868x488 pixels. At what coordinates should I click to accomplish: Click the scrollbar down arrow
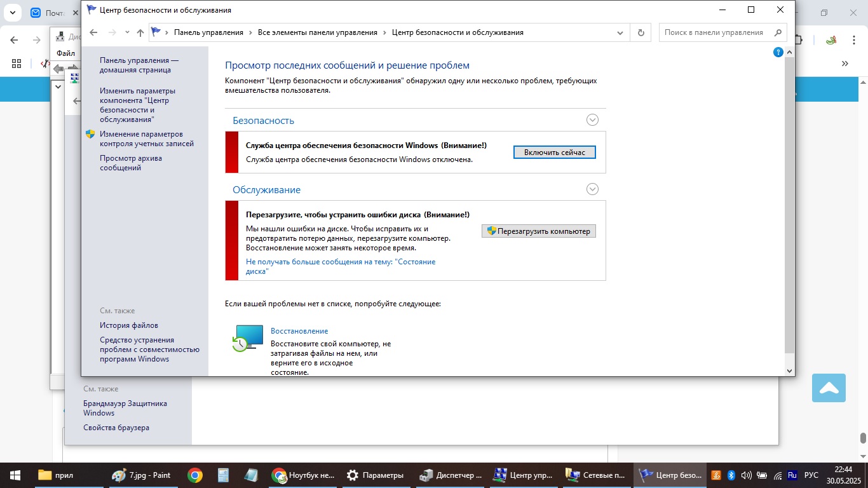click(x=790, y=370)
